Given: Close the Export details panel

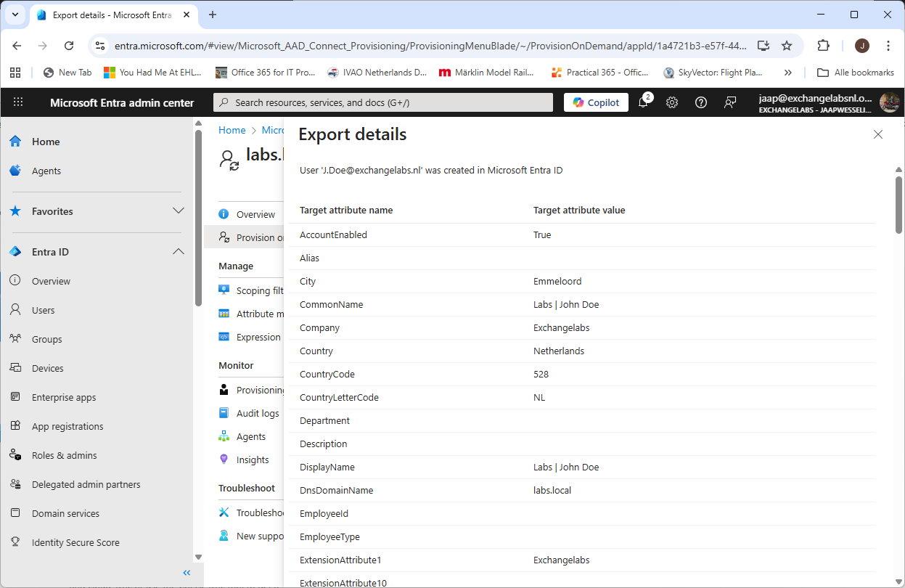Looking at the screenshot, I should (x=878, y=134).
